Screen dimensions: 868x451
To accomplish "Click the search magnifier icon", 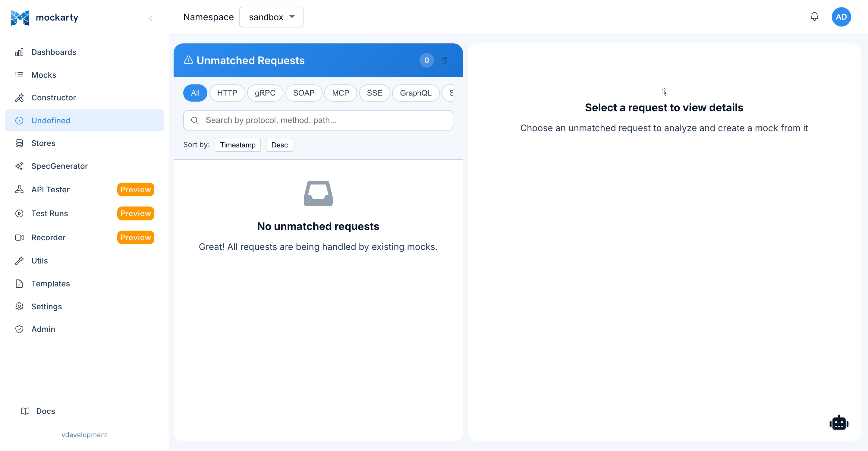I will pos(194,120).
